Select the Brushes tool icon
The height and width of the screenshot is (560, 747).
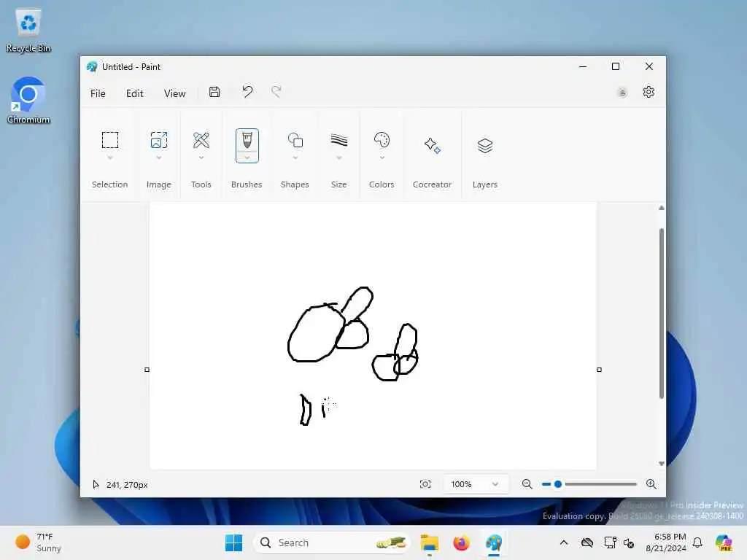coord(247,141)
